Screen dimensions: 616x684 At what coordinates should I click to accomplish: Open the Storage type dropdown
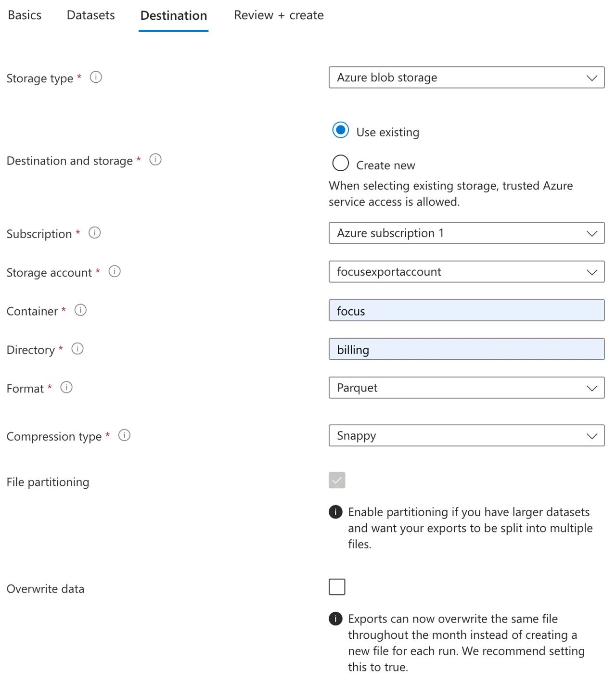[x=467, y=77]
